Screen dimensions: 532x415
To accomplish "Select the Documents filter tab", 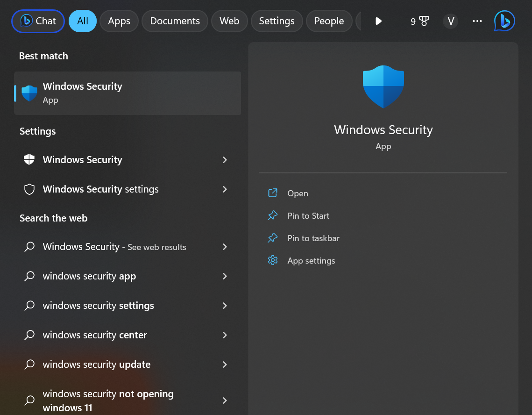I will coord(175,21).
